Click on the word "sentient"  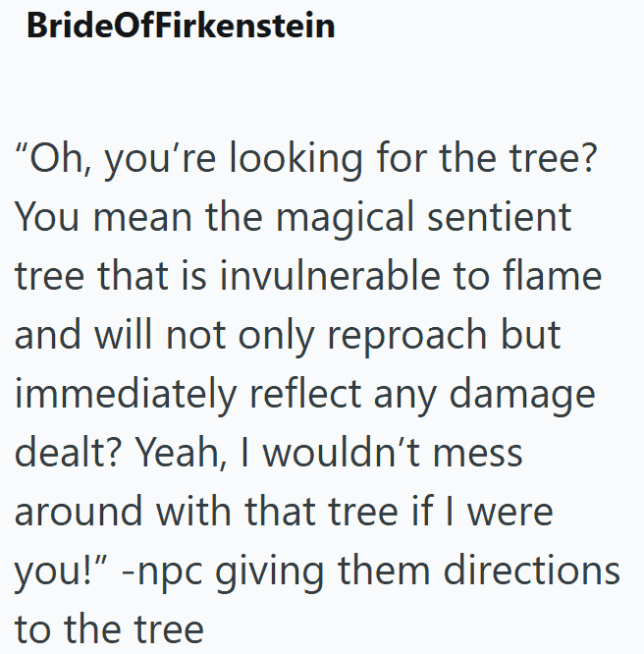tap(500, 217)
